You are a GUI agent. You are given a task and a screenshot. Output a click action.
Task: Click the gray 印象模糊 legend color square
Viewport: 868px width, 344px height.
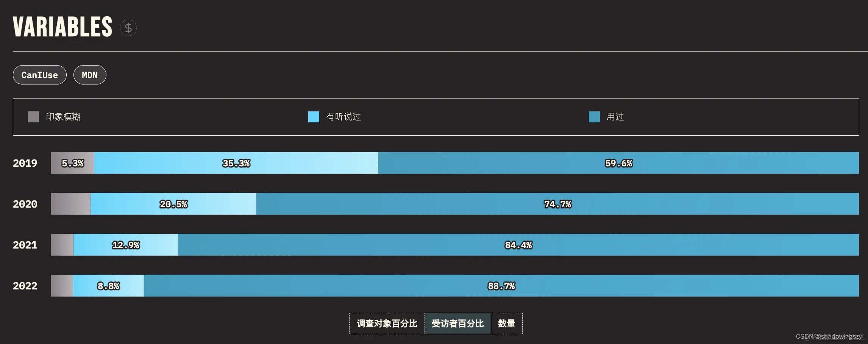pyautogui.click(x=33, y=117)
